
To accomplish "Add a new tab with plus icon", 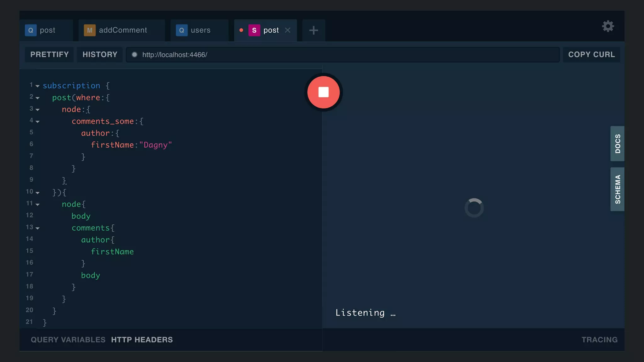I will tap(314, 30).
